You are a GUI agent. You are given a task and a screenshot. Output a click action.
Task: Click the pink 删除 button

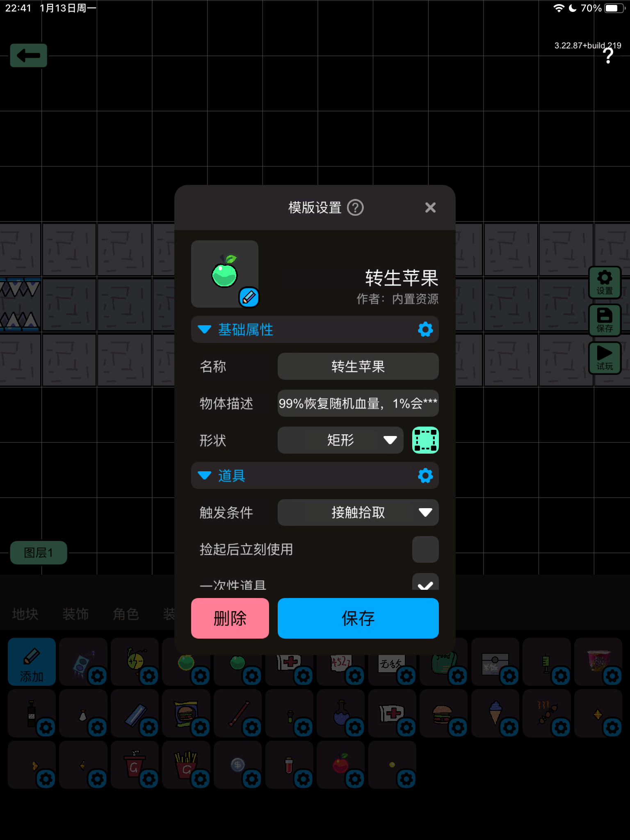(230, 618)
